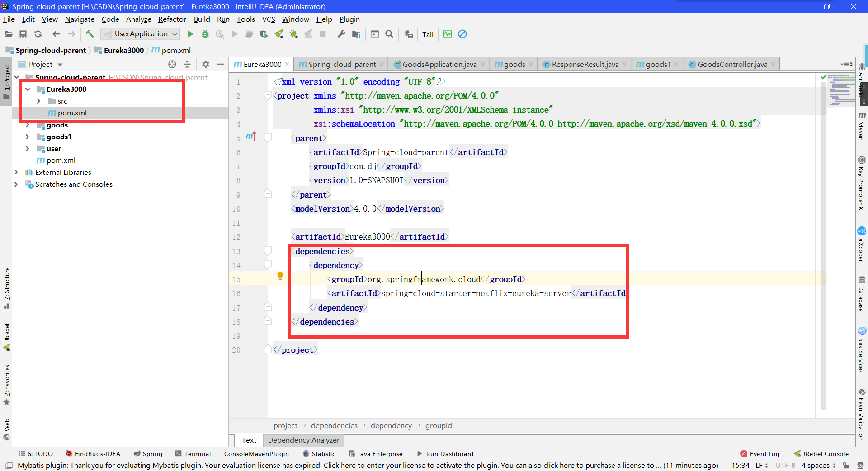Switch to the ResponseResult.java editor tab

point(585,64)
